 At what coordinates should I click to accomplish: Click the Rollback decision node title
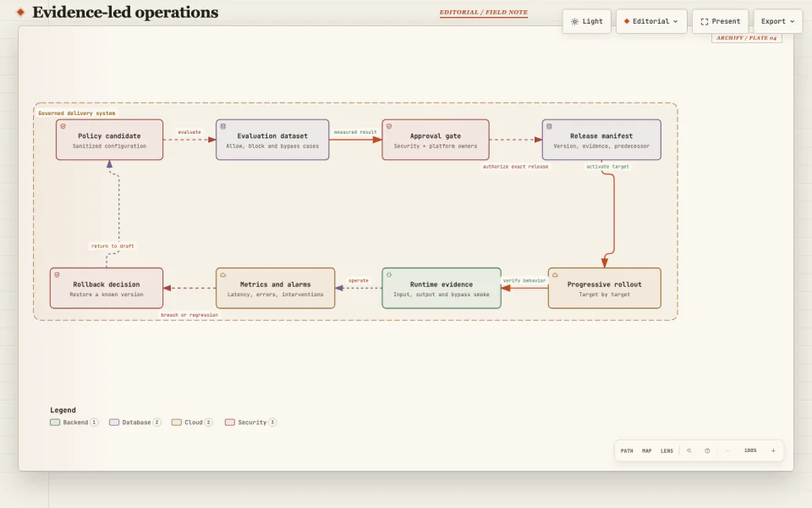(107, 284)
